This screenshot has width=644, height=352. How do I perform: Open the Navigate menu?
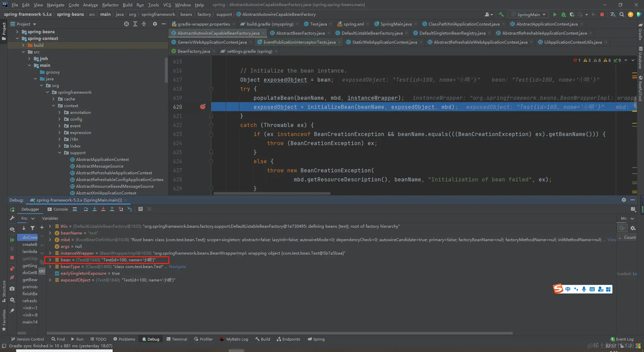coord(55,5)
